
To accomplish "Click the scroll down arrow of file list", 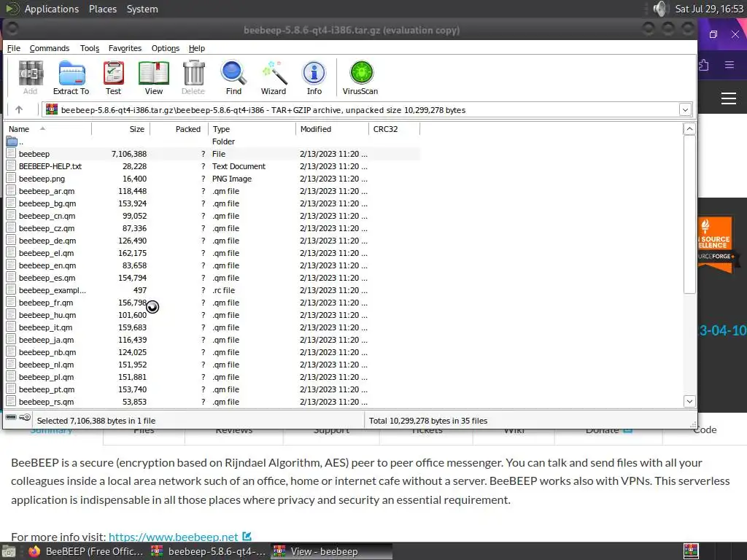I will pyautogui.click(x=689, y=402).
